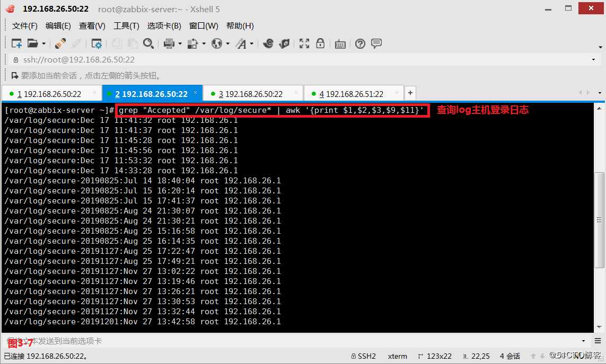
Task: Click the add current session arrow icon
Action: tap(15, 75)
